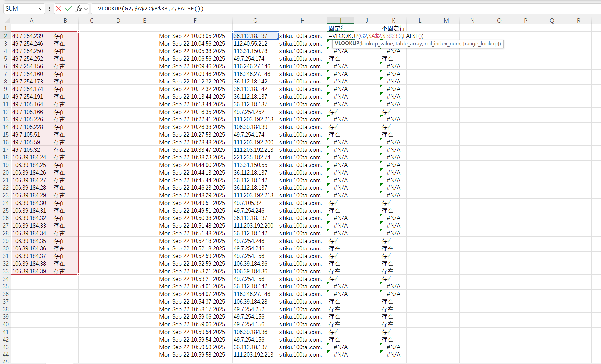Click cell A2 containing 49.7.254.239
The width and height of the screenshot is (601, 364).
tap(31, 36)
